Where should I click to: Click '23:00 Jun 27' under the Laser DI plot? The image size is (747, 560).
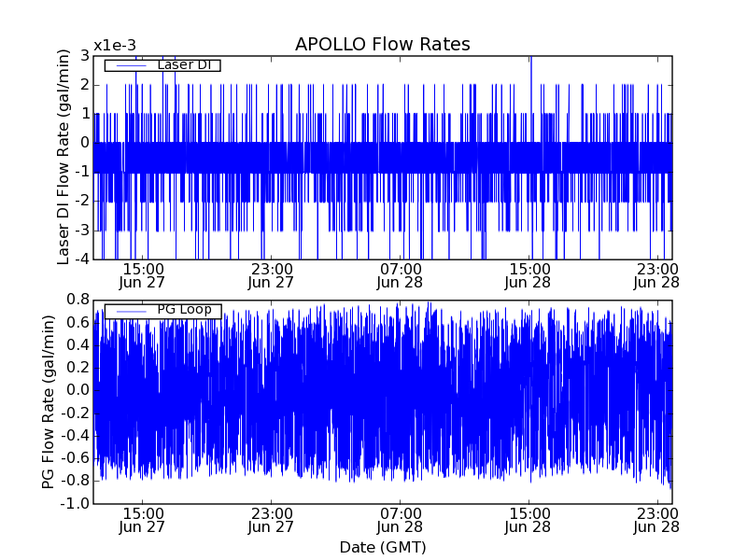[x=271, y=276]
